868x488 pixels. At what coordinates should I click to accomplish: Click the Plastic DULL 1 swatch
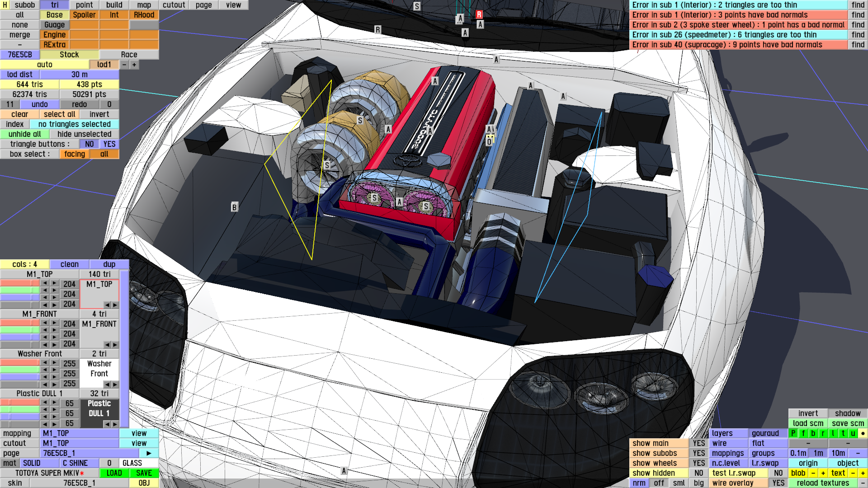(99, 408)
